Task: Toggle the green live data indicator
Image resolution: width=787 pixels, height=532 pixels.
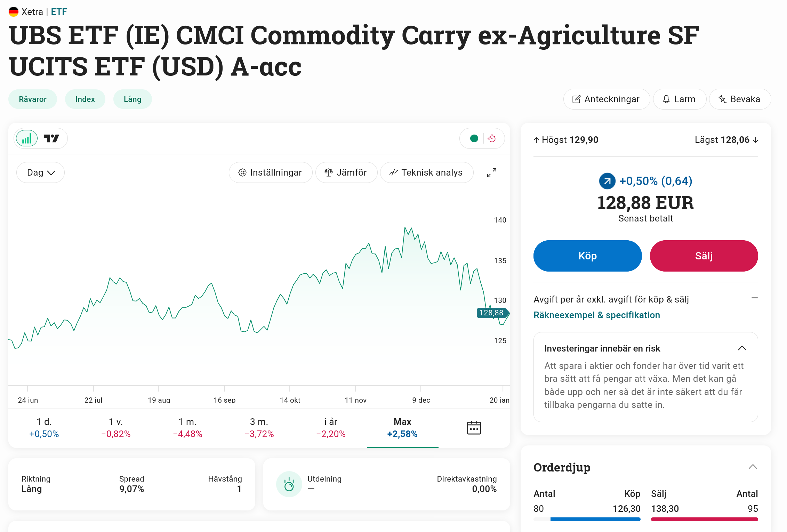Action: [474, 138]
